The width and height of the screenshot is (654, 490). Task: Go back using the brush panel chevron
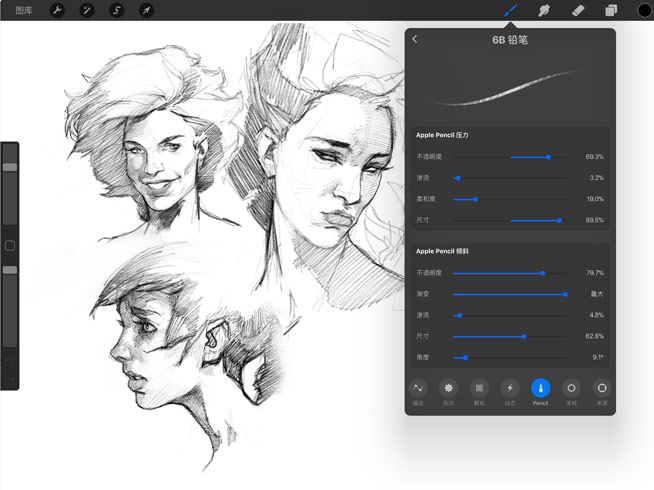pos(415,40)
